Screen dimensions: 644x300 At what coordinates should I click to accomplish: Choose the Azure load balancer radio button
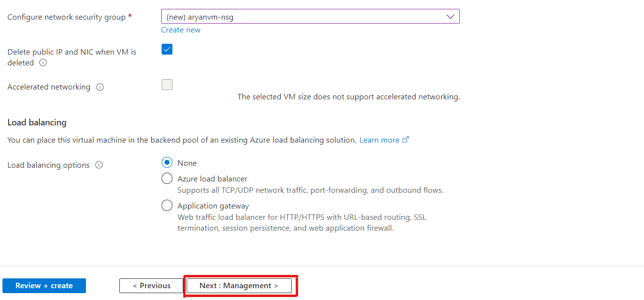tap(167, 179)
